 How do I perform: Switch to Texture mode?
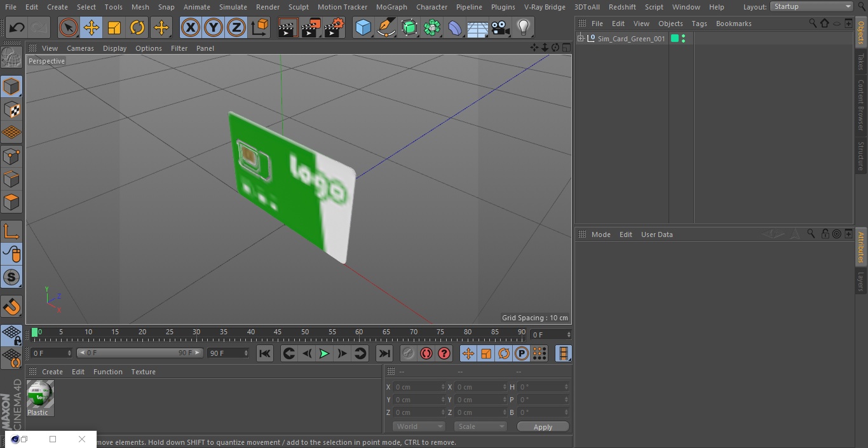tap(11, 110)
